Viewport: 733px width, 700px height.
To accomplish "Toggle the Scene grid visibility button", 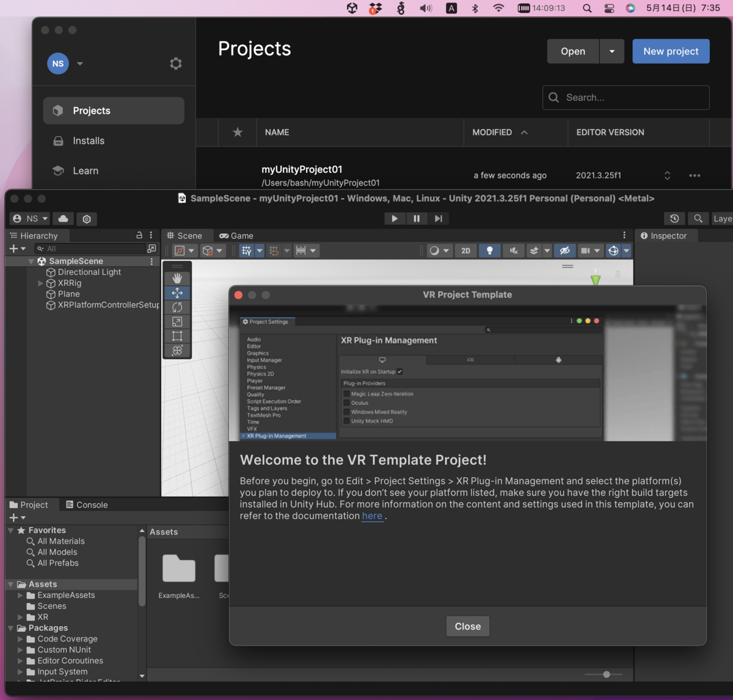I will point(246,250).
